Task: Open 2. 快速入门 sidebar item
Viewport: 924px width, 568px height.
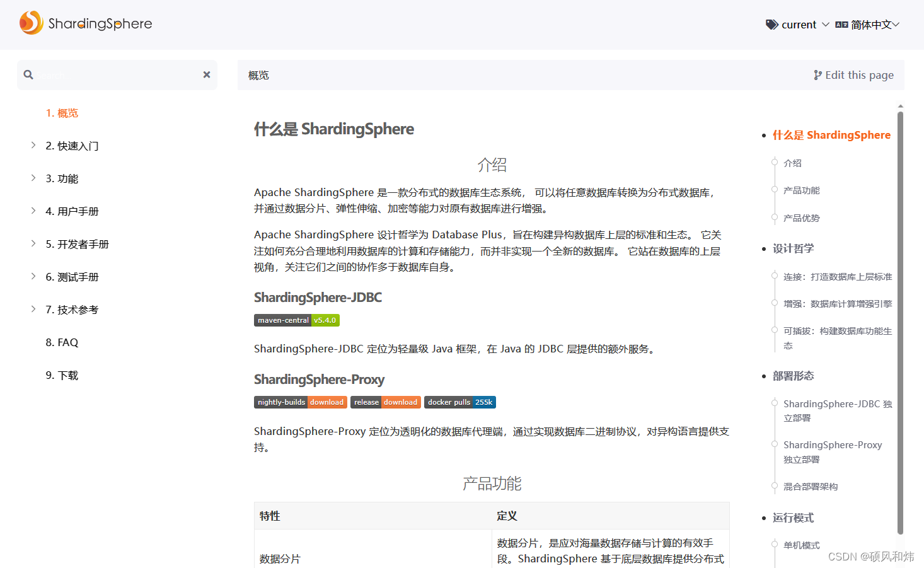Action: pos(72,146)
